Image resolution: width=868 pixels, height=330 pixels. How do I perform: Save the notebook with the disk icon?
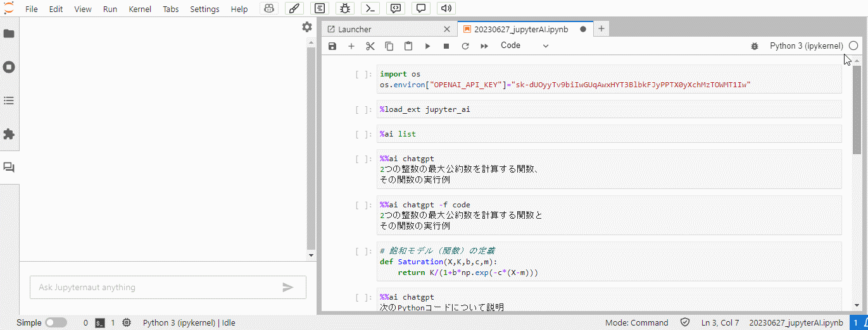(332, 46)
